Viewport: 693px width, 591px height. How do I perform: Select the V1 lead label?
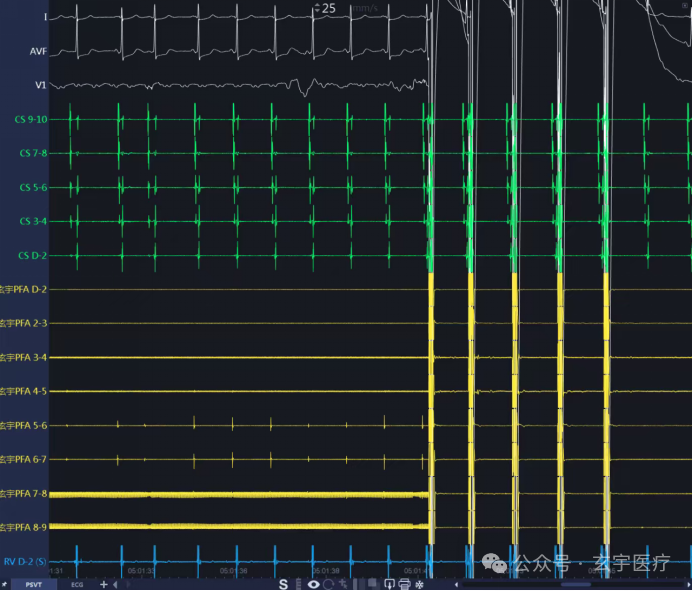coord(40,85)
